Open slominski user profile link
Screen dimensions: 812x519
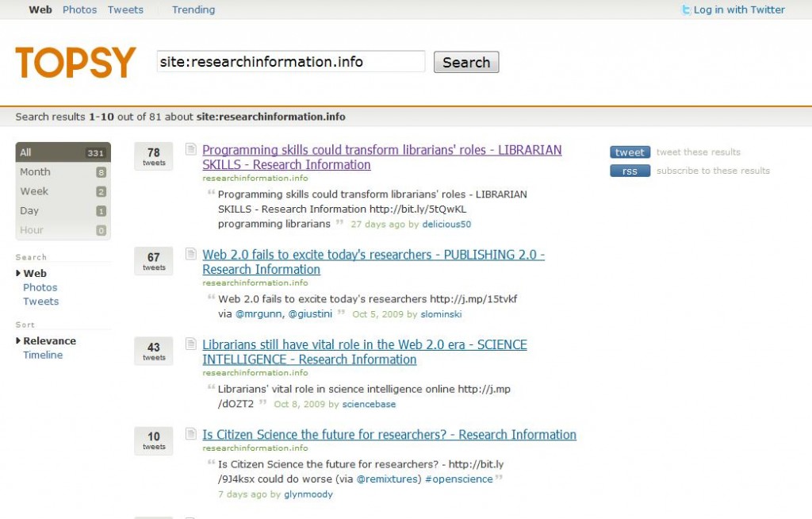(x=441, y=314)
